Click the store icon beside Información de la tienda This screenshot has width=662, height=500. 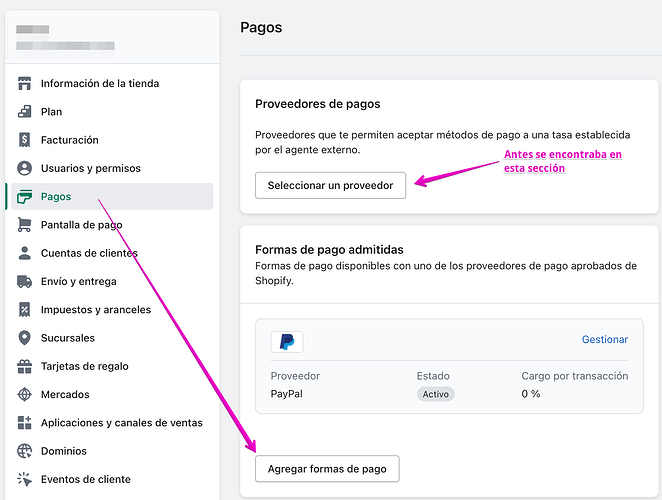(x=24, y=83)
